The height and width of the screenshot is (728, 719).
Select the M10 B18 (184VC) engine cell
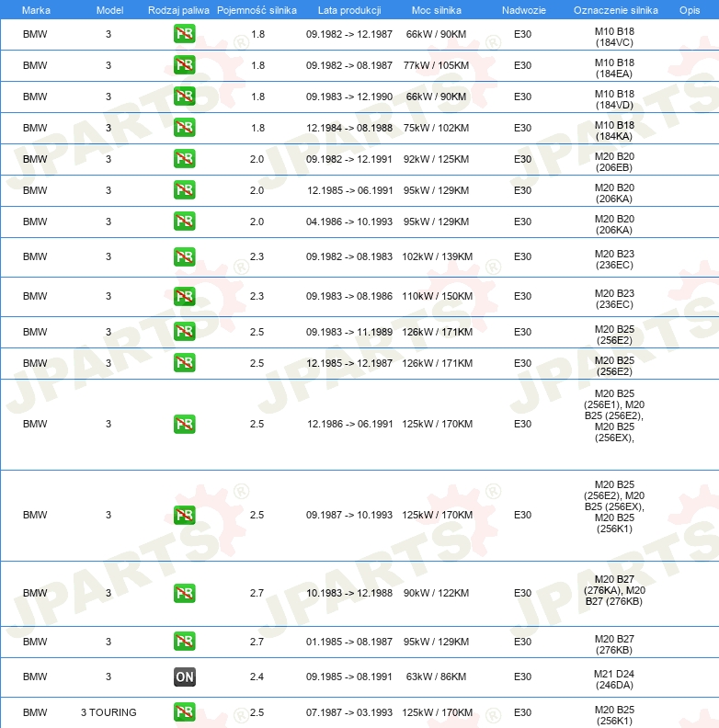[x=614, y=37]
